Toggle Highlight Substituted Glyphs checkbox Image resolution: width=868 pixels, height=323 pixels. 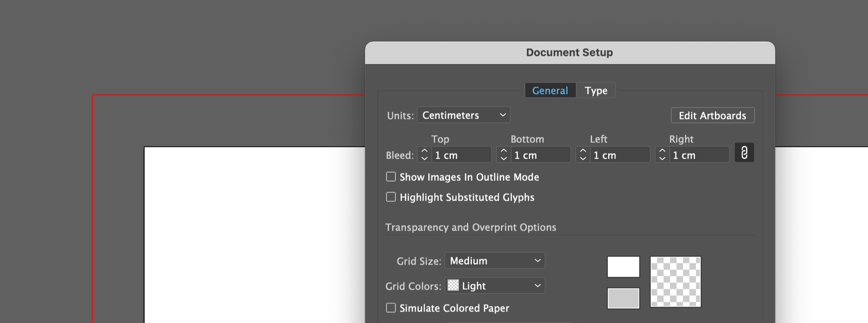coord(391,197)
